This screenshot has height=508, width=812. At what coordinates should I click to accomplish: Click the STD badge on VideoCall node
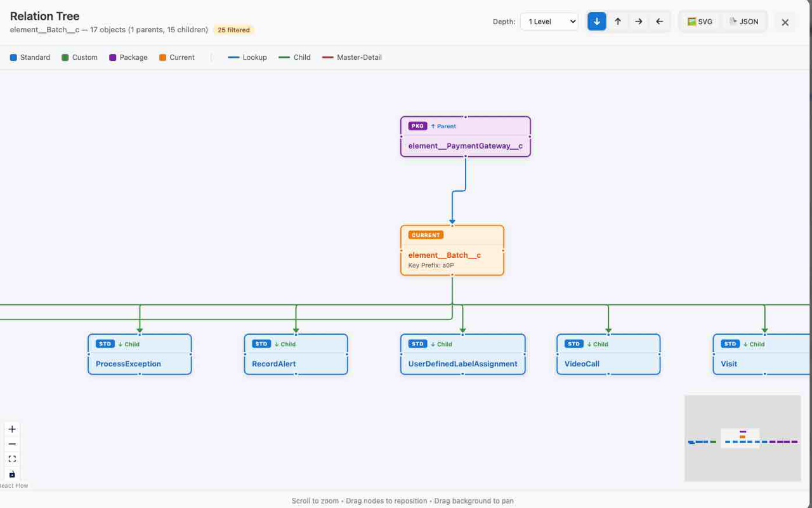tap(573, 344)
